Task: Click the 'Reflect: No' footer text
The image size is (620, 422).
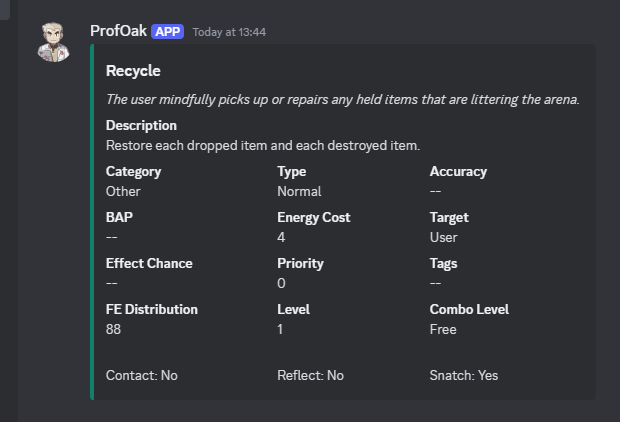Action: point(310,375)
